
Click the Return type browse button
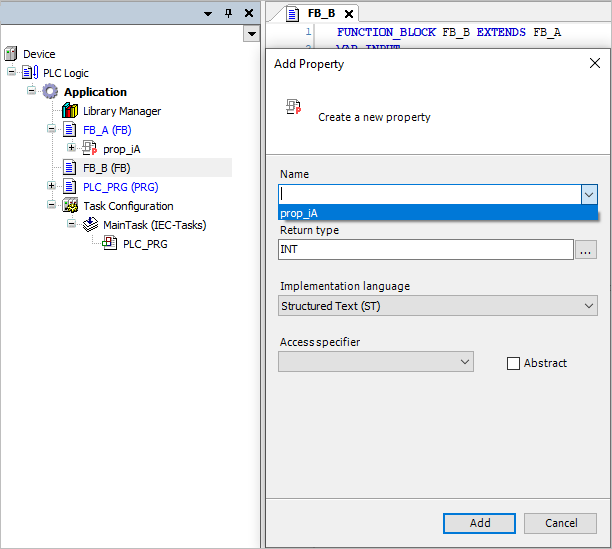[586, 250]
